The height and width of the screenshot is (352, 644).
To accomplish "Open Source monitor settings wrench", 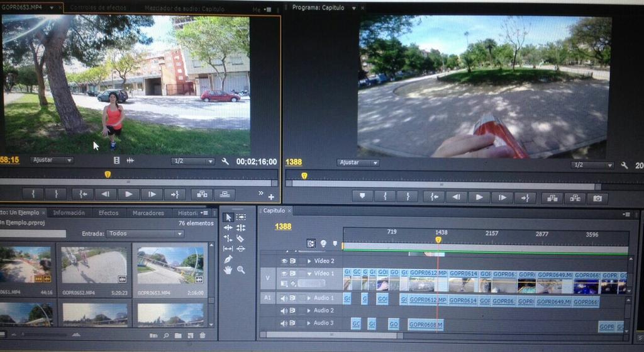I will pyautogui.click(x=225, y=162).
